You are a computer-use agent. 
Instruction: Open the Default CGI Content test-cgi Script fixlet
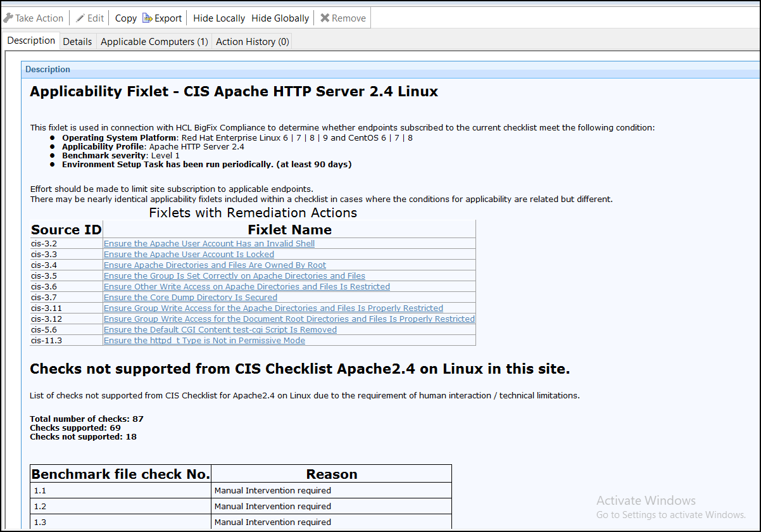click(x=220, y=329)
